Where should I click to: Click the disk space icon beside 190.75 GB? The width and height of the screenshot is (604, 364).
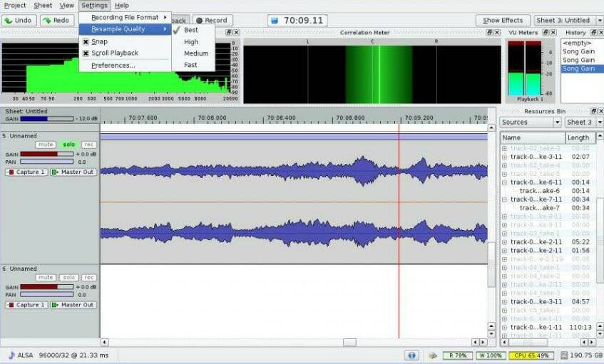[564, 355]
